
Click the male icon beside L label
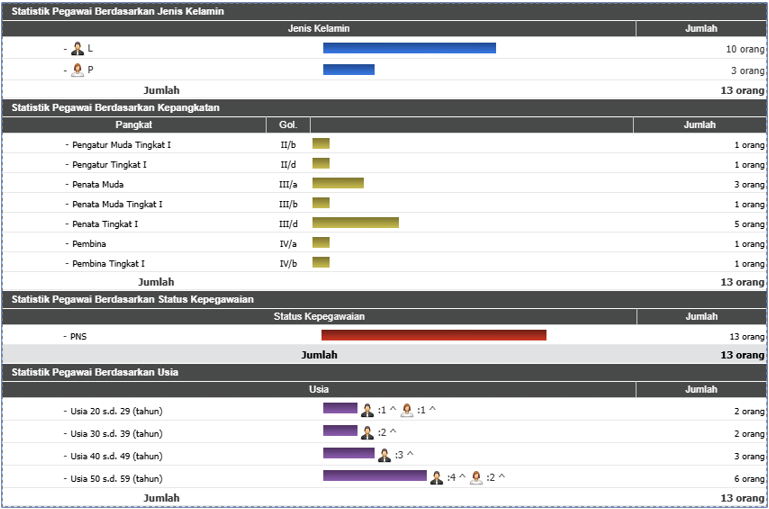click(x=77, y=48)
